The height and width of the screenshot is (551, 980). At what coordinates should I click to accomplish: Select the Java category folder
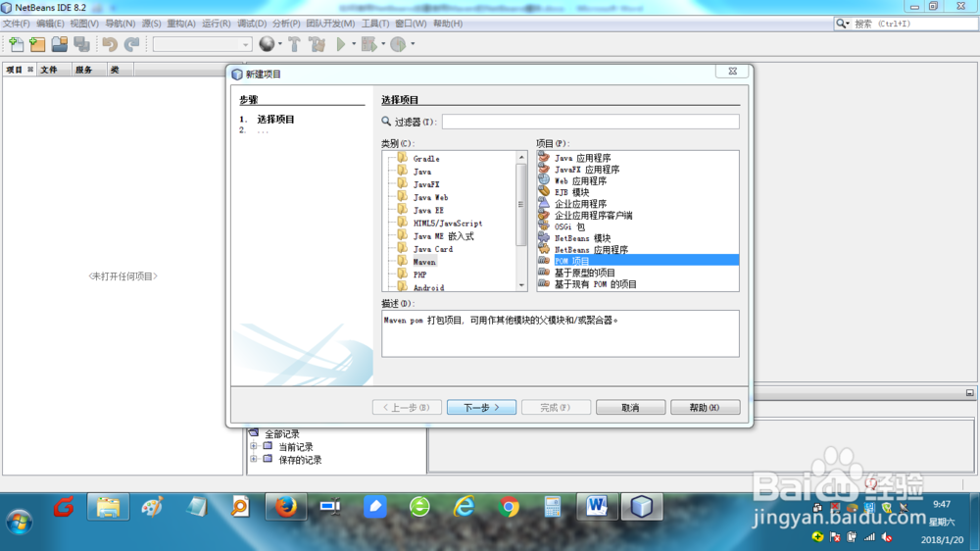(x=421, y=172)
